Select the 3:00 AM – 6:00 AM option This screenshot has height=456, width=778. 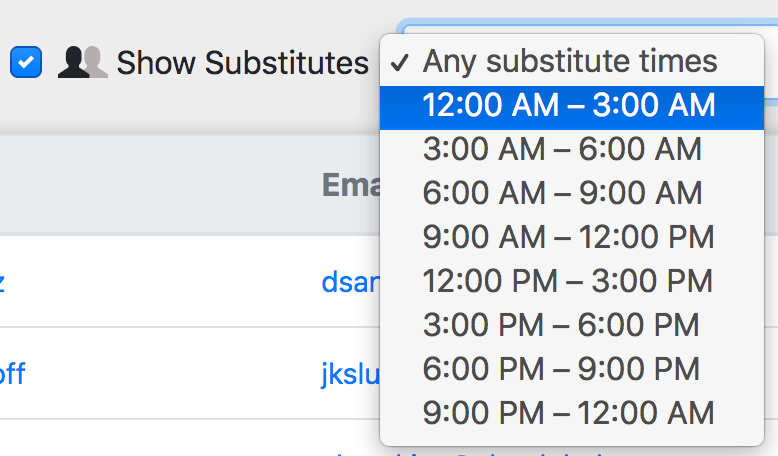(562, 149)
